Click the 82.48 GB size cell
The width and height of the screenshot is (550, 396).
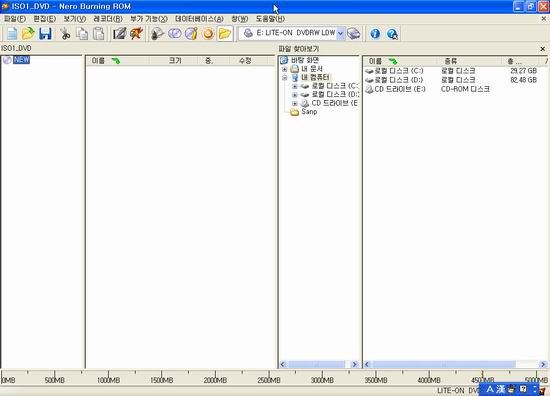point(523,80)
